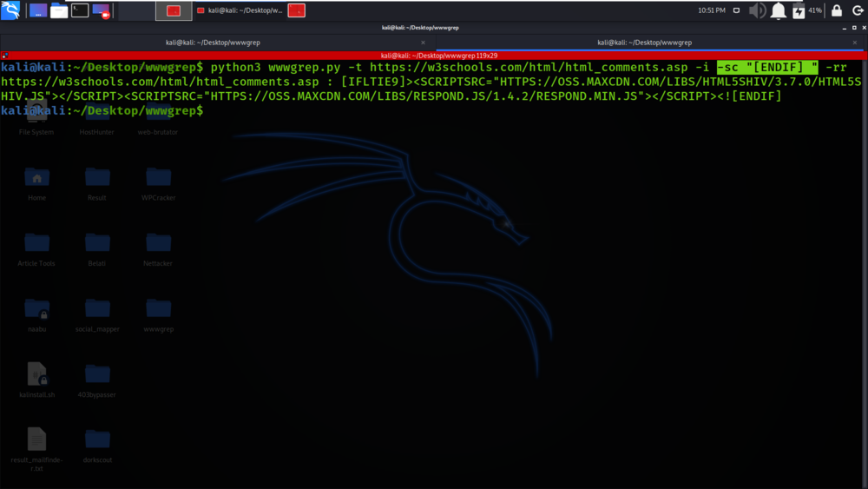
Task: Click the 41% battery percentage
Action: pos(815,10)
